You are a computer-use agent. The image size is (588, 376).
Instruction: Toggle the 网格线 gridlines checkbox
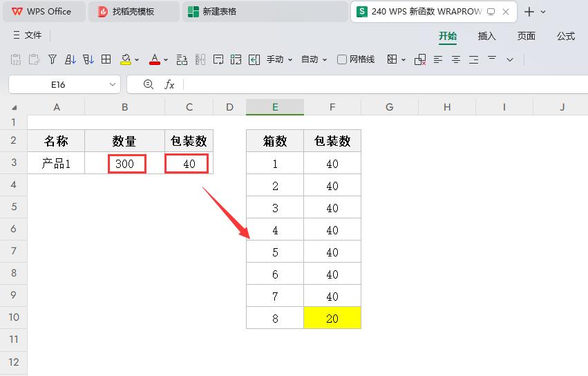(x=342, y=60)
